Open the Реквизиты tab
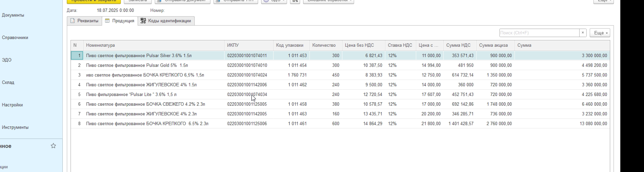 84,21
